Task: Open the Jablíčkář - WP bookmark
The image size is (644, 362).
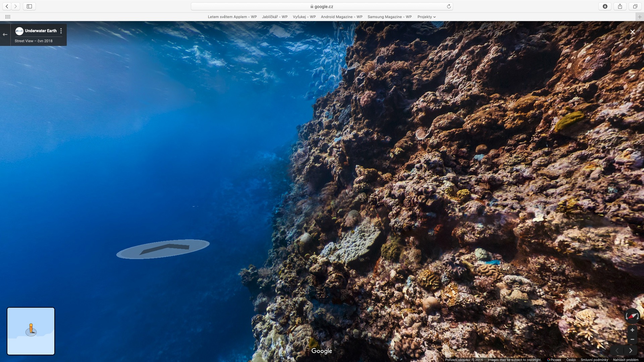Action: pos(274,17)
